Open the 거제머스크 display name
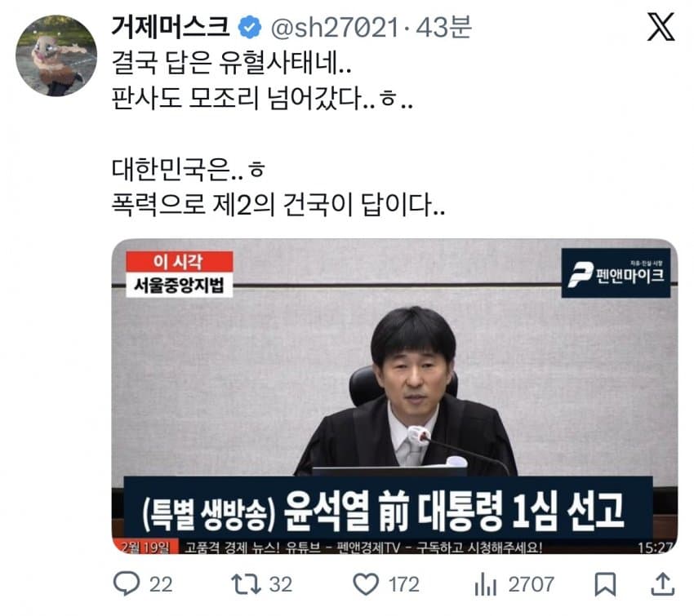Viewport: 694px width, 616px height. coord(171,27)
